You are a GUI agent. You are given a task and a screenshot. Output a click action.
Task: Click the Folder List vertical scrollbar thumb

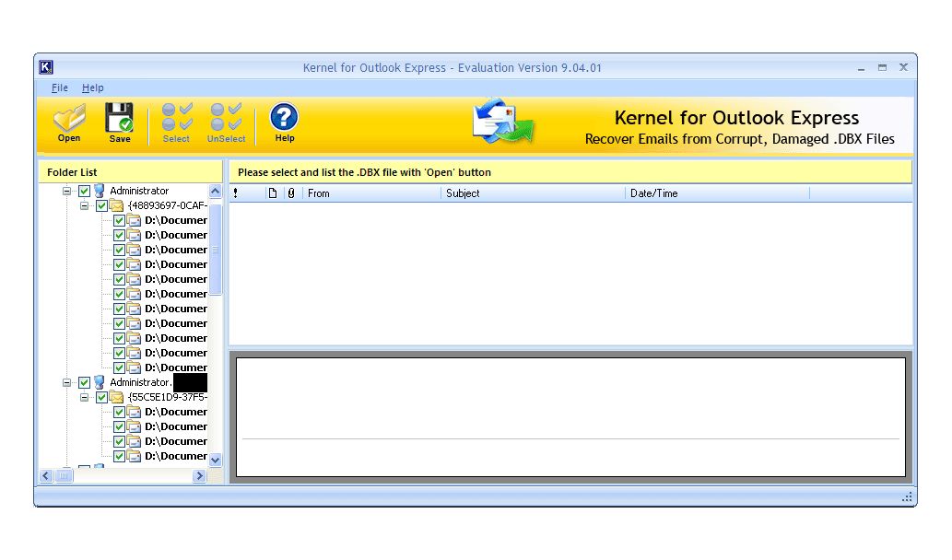(215, 250)
